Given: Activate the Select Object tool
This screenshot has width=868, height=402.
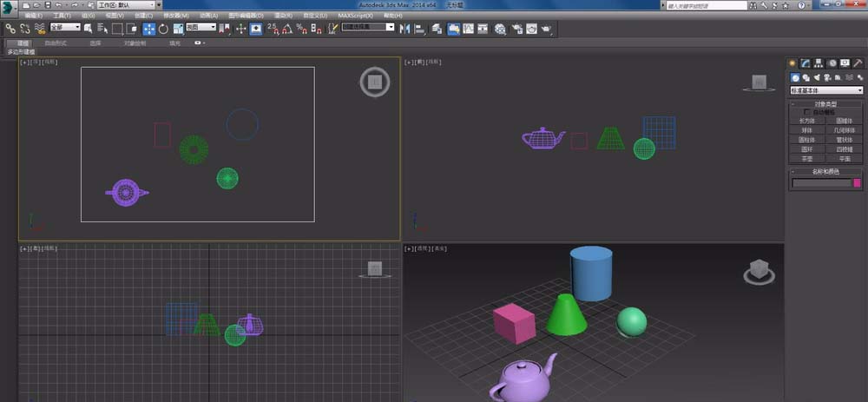Looking at the screenshot, I should tap(88, 29).
